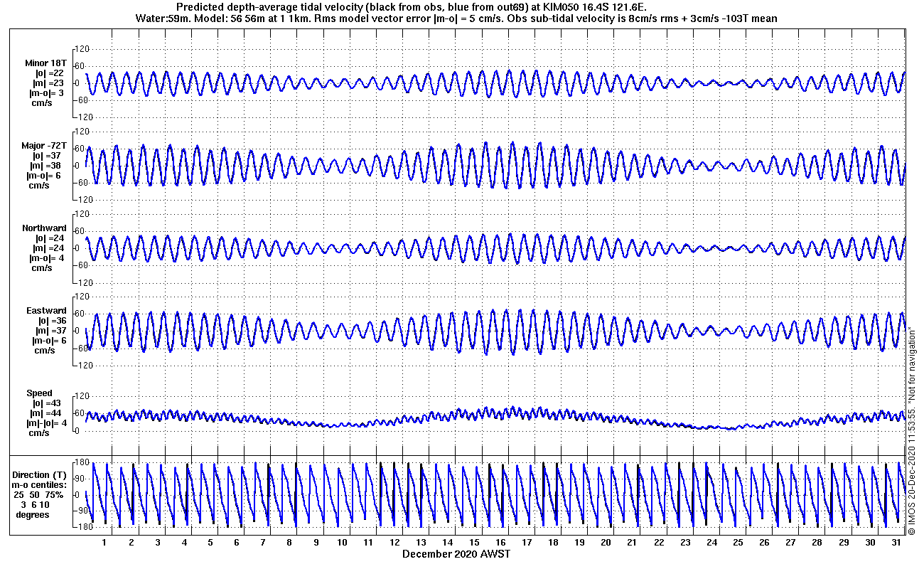Click the 'Predicted depth-average tidal velocity' title line
The height and width of the screenshot is (569, 924).
[412, 7]
